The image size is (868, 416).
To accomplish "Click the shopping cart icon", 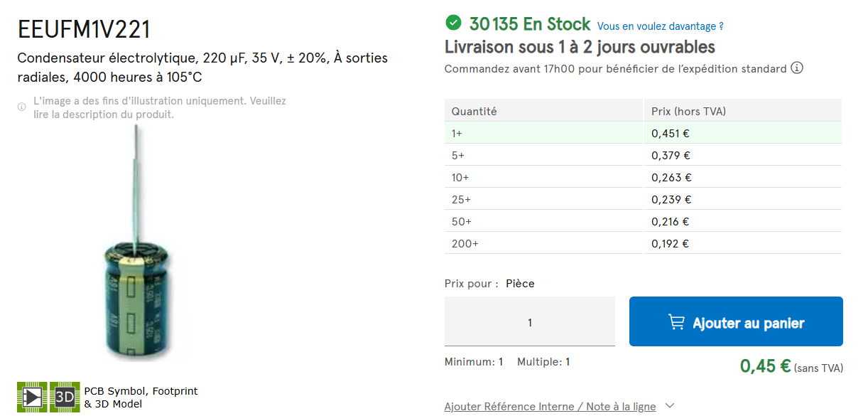I will coord(676,322).
